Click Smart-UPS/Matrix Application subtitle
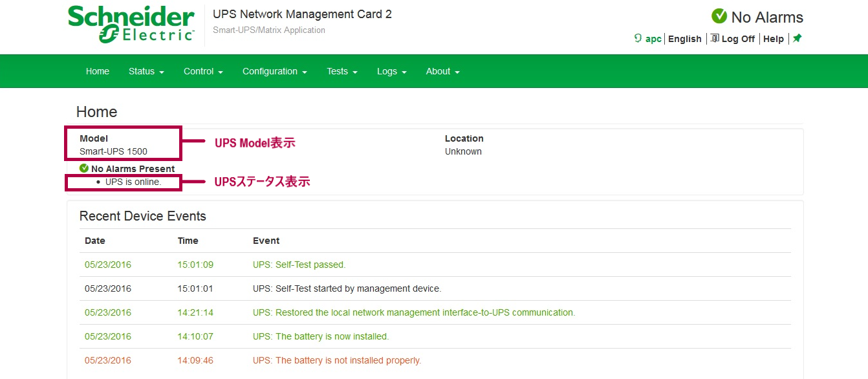Screen dimensions: 868x379 (x=269, y=30)
